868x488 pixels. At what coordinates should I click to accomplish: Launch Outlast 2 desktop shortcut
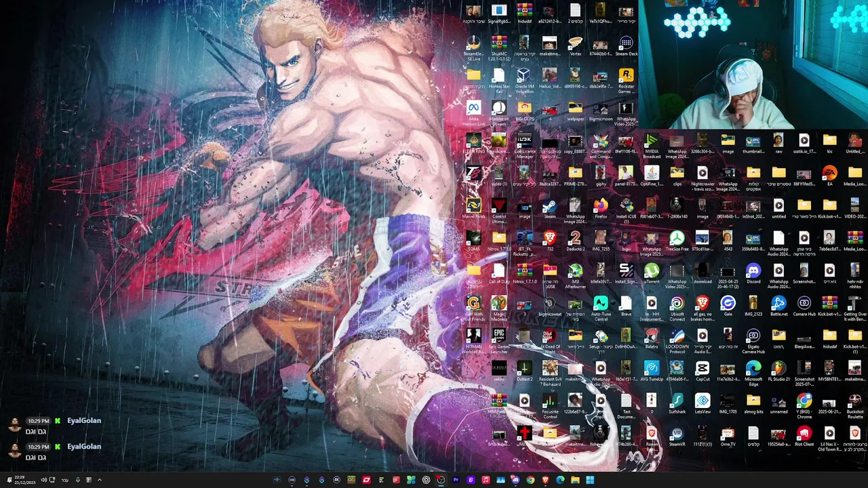(524, 371)
